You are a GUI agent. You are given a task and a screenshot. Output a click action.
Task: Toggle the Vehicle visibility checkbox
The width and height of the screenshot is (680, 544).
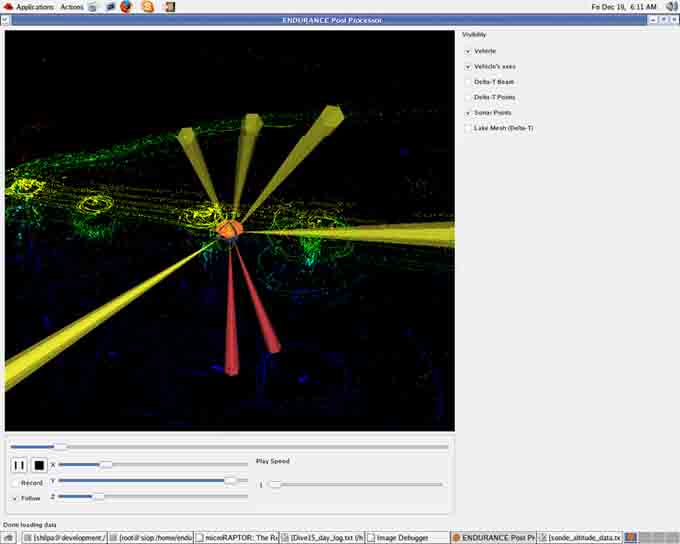pos(468,51)
